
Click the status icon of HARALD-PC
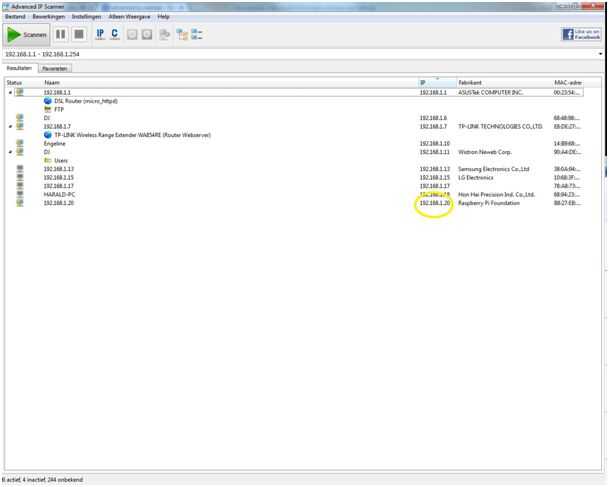pyautogui.click(x=19, y=194)
